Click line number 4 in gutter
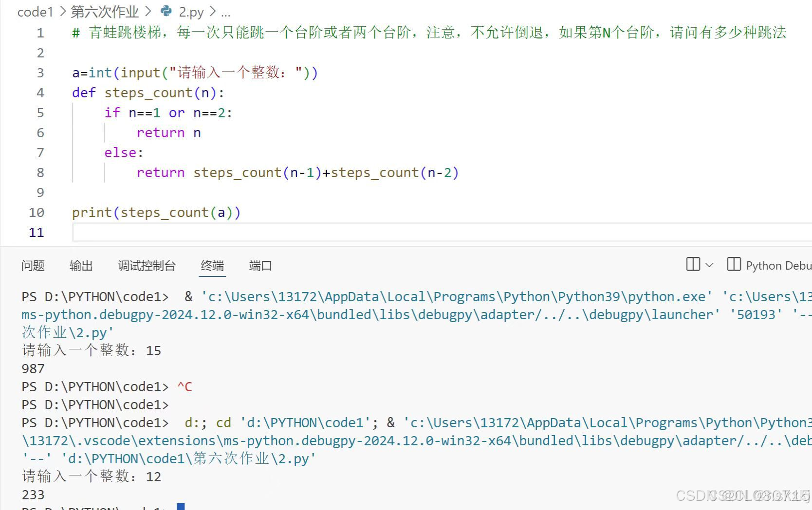The height and width of the screenshot is (510, 812). [40, 93]
